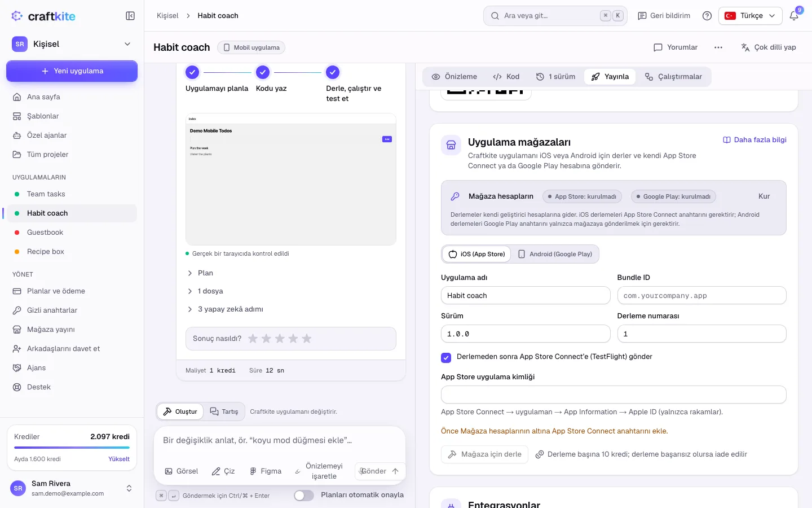Image resolution: width=812 pixels, height=508 pixels.
Task: Open Arkadaşlarını davet et page
Action: pos(72,349)
